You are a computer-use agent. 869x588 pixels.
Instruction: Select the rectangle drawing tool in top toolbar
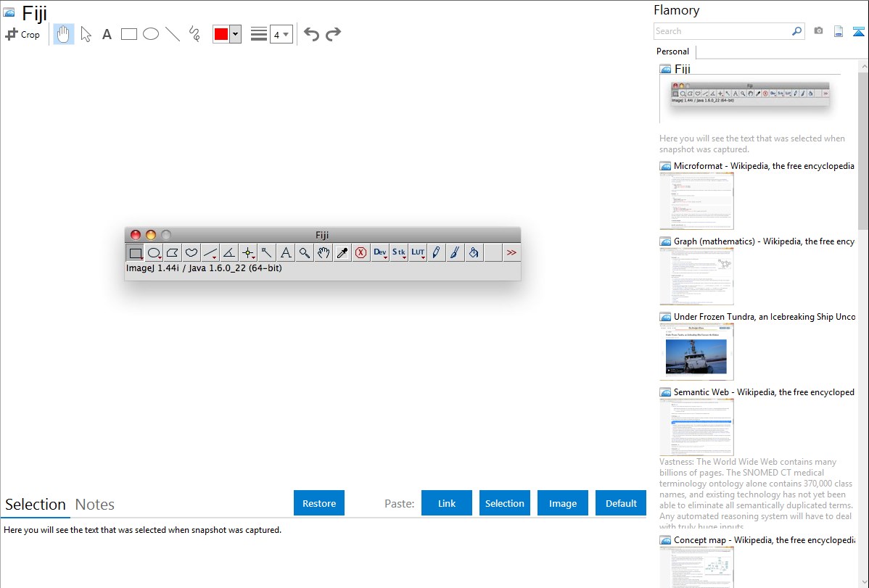pos(128,34)
